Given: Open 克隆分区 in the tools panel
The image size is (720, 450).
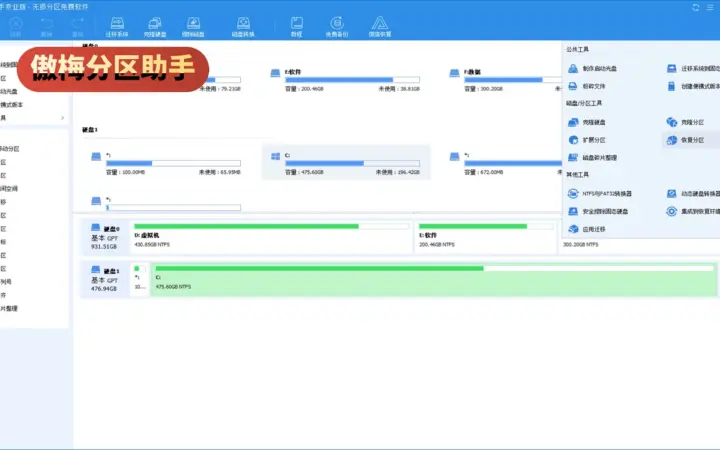Looking at the screenshot, I should tap(686, 122).
